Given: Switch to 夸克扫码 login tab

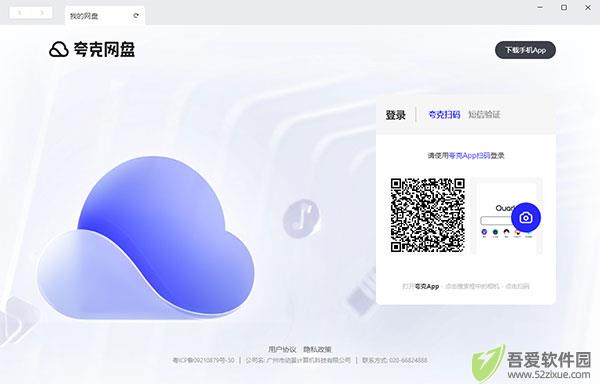Looking at the screenshot, I should tap(444, 114).
